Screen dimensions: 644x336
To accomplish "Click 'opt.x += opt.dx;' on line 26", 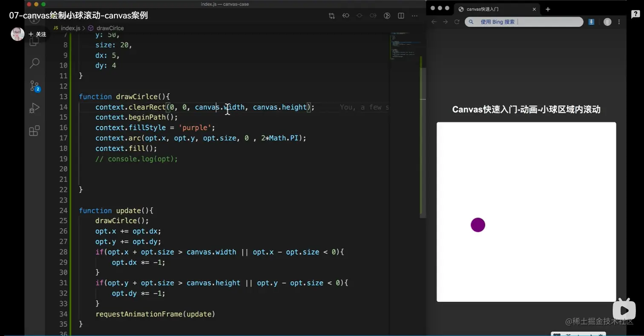I will pos(129,231).
